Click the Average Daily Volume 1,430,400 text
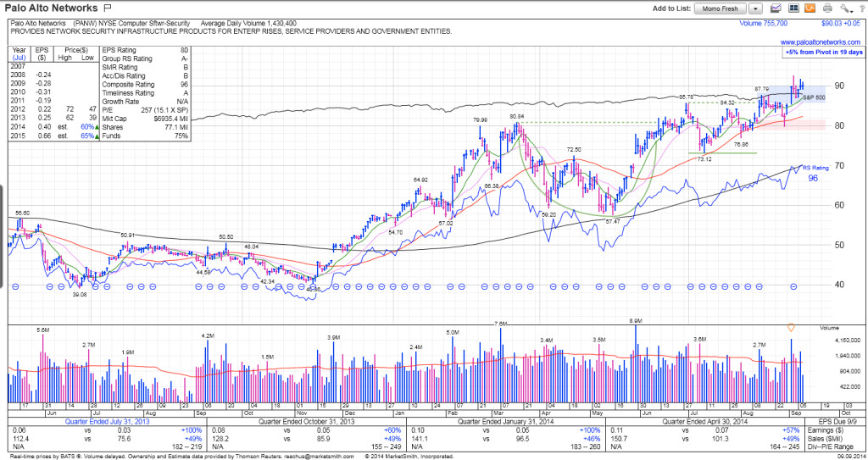Viewport: 868px width, 460px height. point(248,24)
